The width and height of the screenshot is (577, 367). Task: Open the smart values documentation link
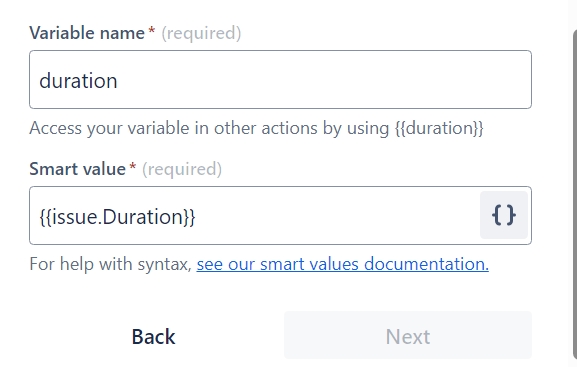click(x=343, y=264)
